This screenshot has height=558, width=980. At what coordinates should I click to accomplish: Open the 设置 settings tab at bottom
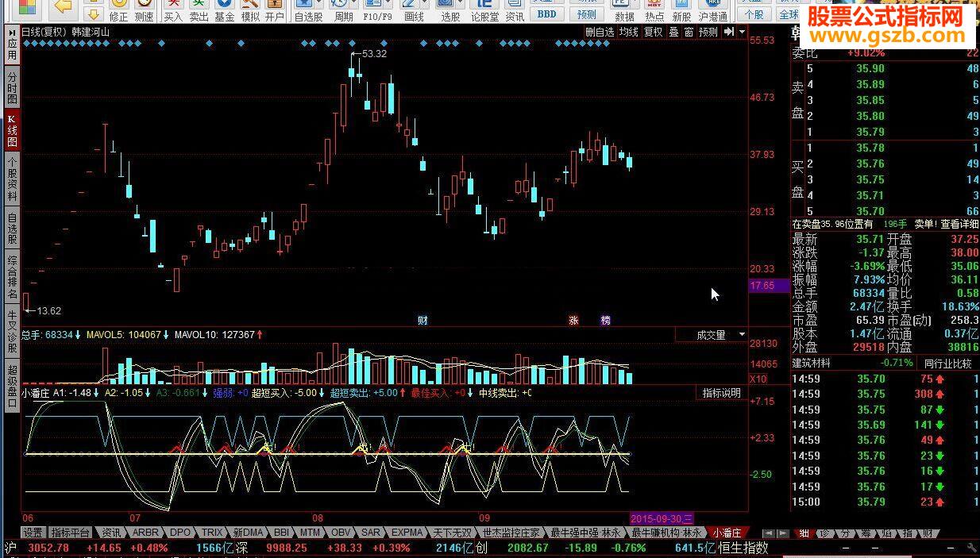pos(33,533)
